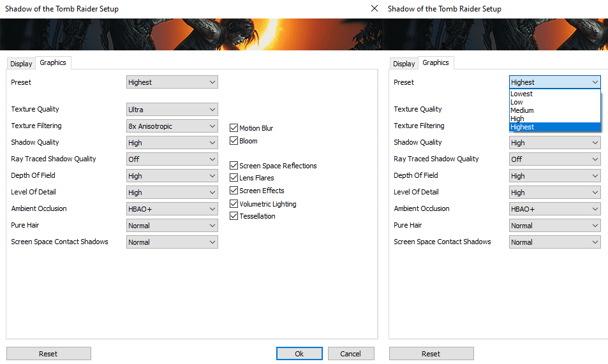Open Screen Space Contact Shadows dropdown, left window
The width and height of the screenshot is (608, 364).
172,242
